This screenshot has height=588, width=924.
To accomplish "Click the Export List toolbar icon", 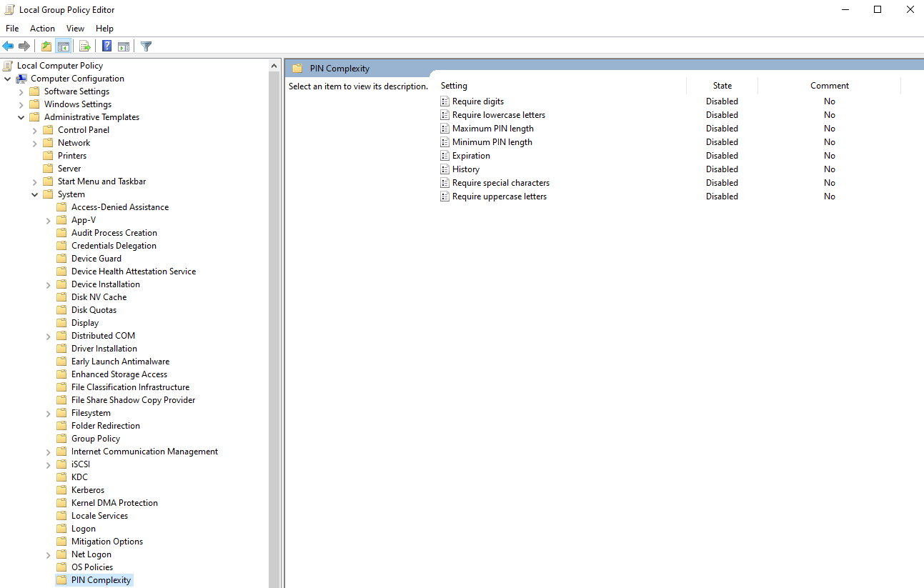I will pyautogui.click(x=84, y=46).
